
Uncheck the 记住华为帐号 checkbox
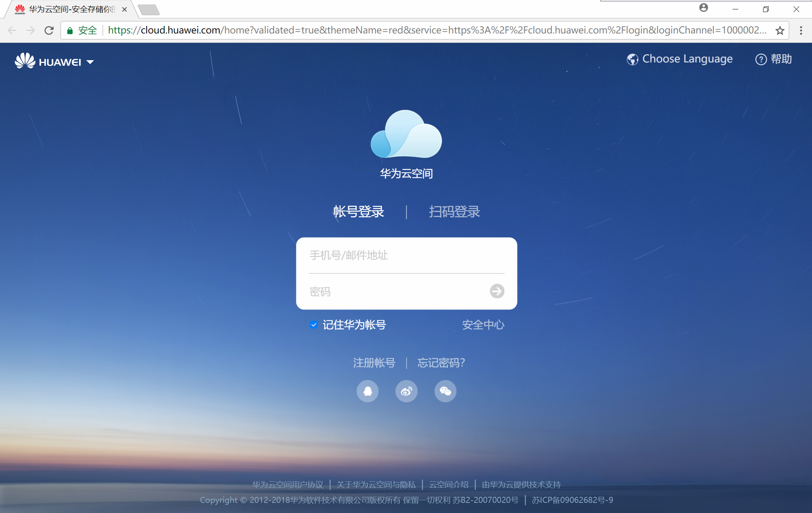(x=314, y=325)
